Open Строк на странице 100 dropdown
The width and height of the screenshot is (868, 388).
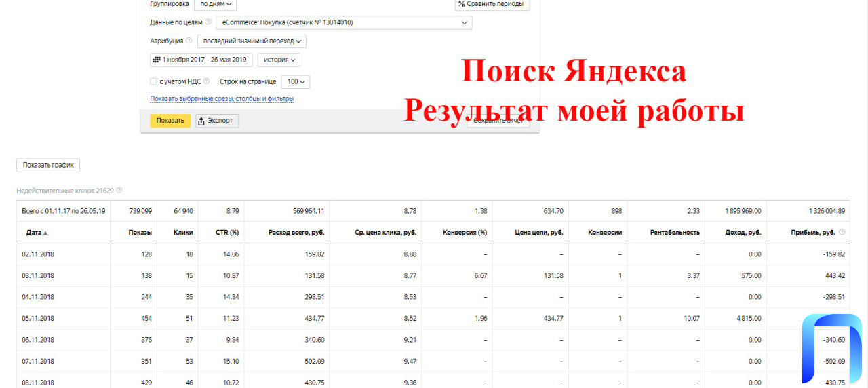pyautogui.click(x=295, y=81)
